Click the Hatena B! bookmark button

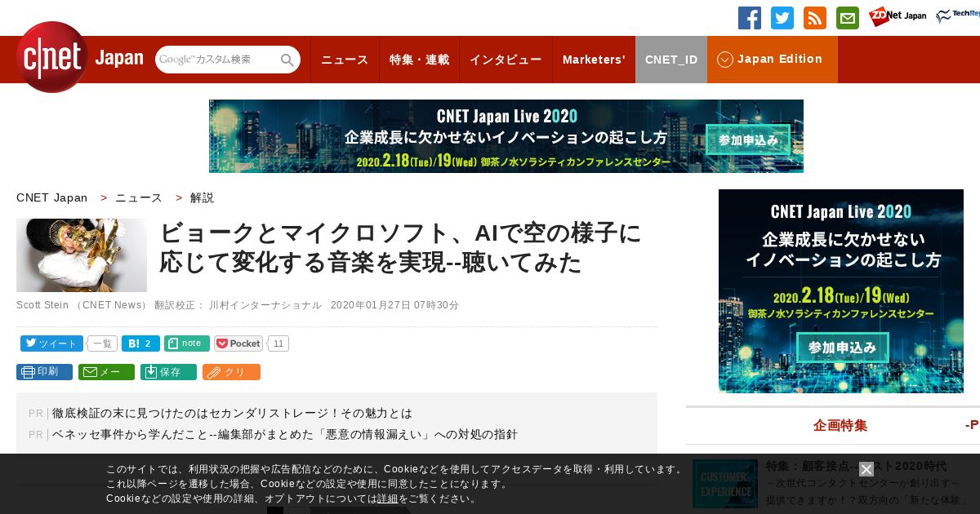(x=140, y=343)
